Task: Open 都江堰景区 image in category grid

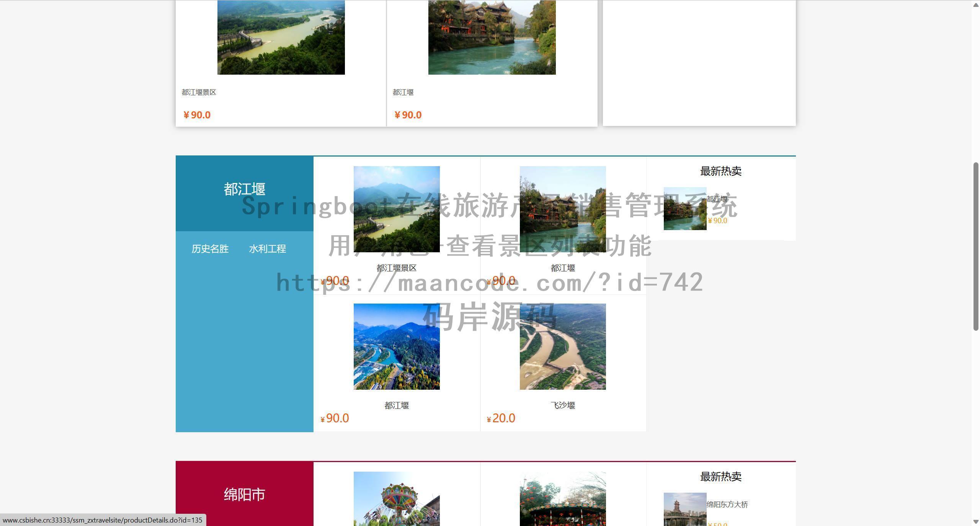Action: click(x=397, y=209)
